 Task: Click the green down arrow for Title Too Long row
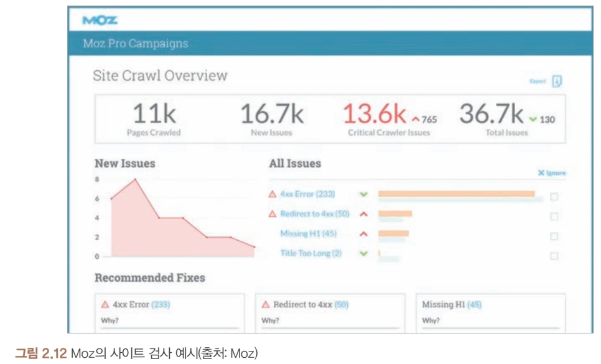coord(364,254)
